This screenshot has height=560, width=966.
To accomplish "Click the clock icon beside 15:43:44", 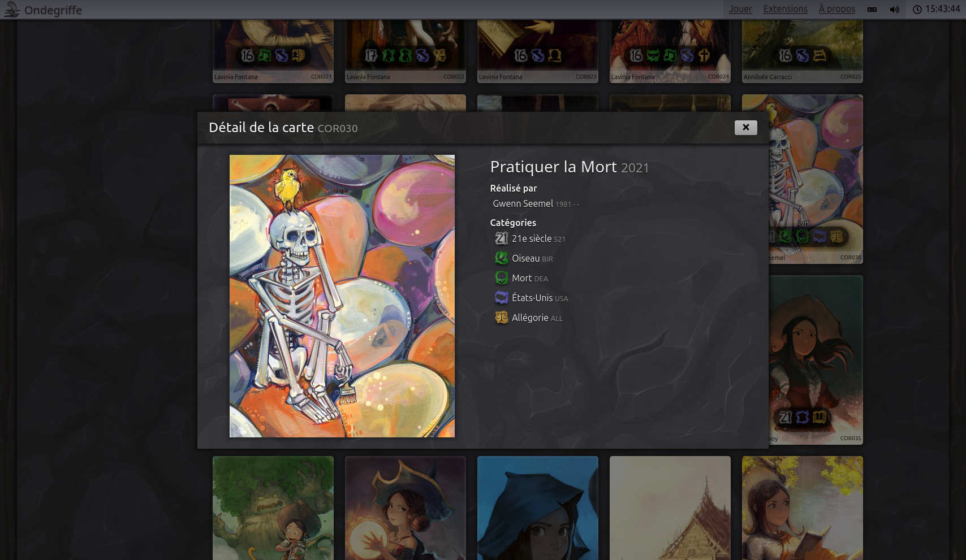I will 917,10.
